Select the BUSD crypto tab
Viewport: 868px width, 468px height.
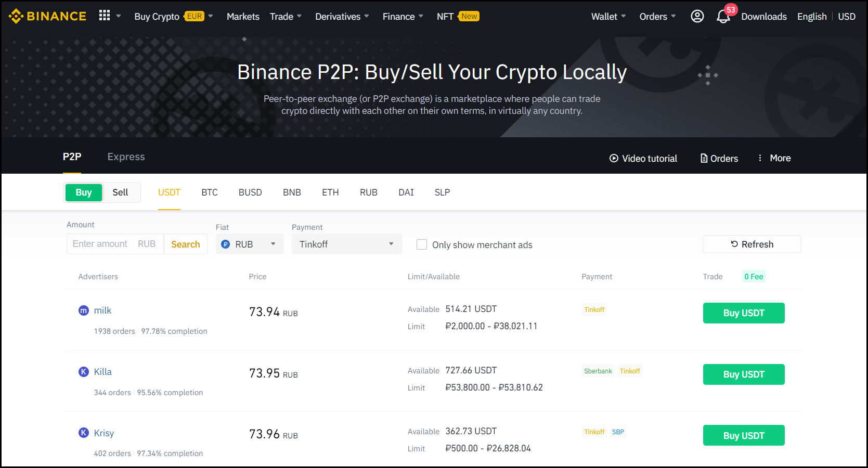point(250,192)
